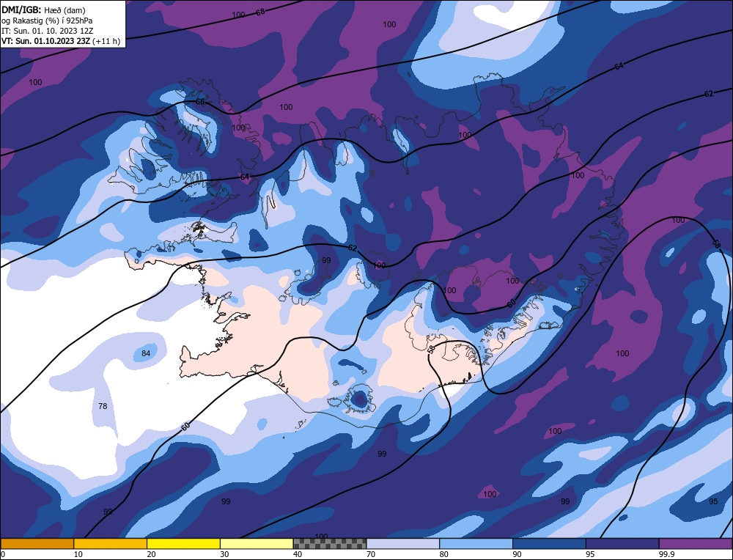Click the bright yellow 20–30 legend swatch
The width and height of the screenshot is (733, 560).
[x=183, y=543]
